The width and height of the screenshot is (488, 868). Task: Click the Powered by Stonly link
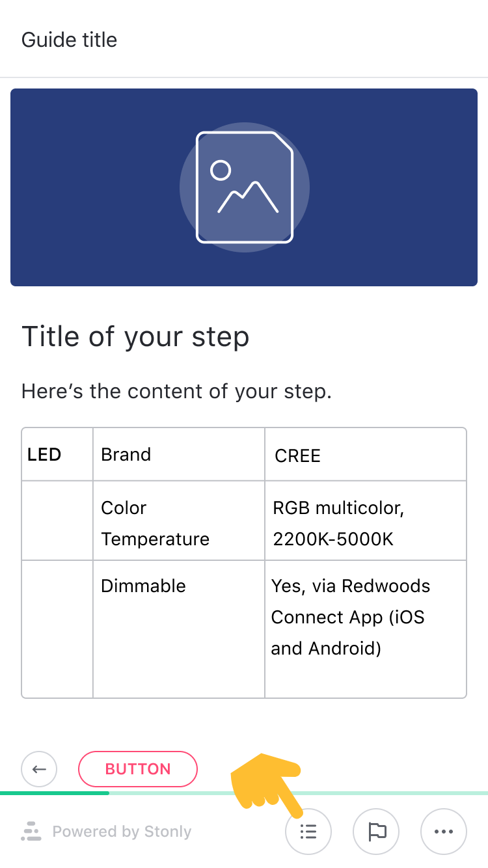(123, 832)
